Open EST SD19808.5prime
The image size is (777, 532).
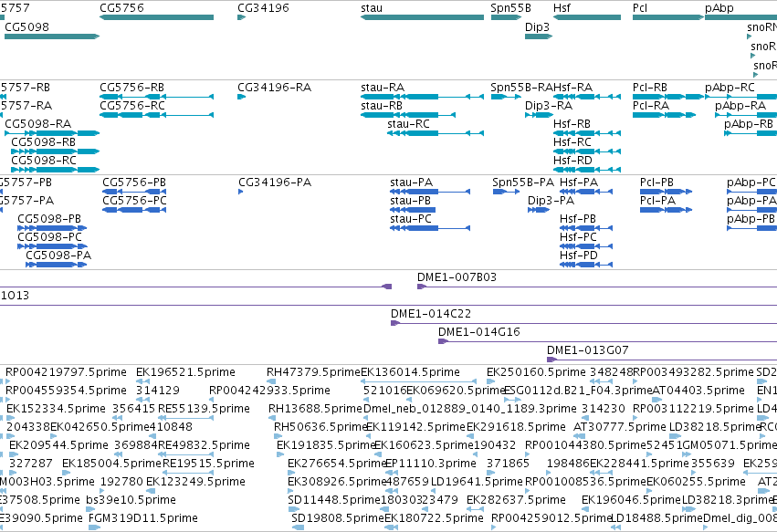(x=338, y=518)
